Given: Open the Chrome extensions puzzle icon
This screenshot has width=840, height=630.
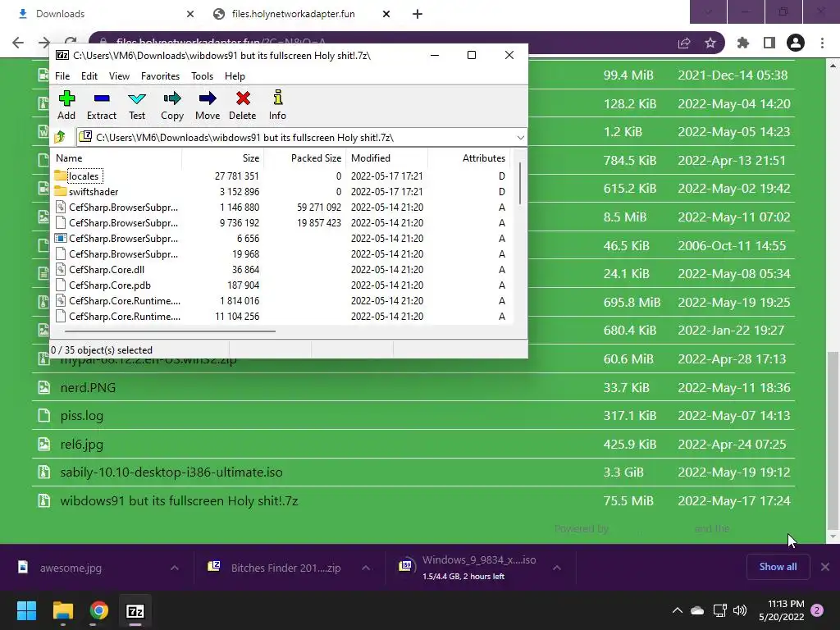Looking at the screenshot, I should click(x=743, y=43).
